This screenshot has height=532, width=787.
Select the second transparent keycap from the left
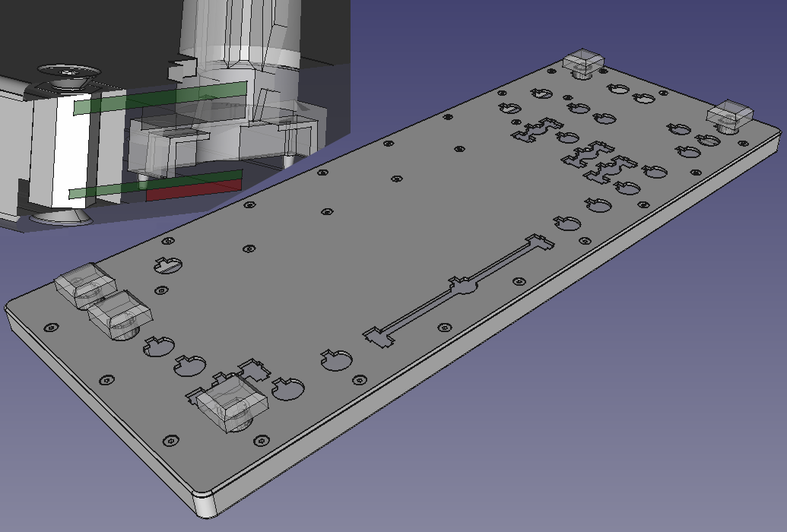coord(119,315)
